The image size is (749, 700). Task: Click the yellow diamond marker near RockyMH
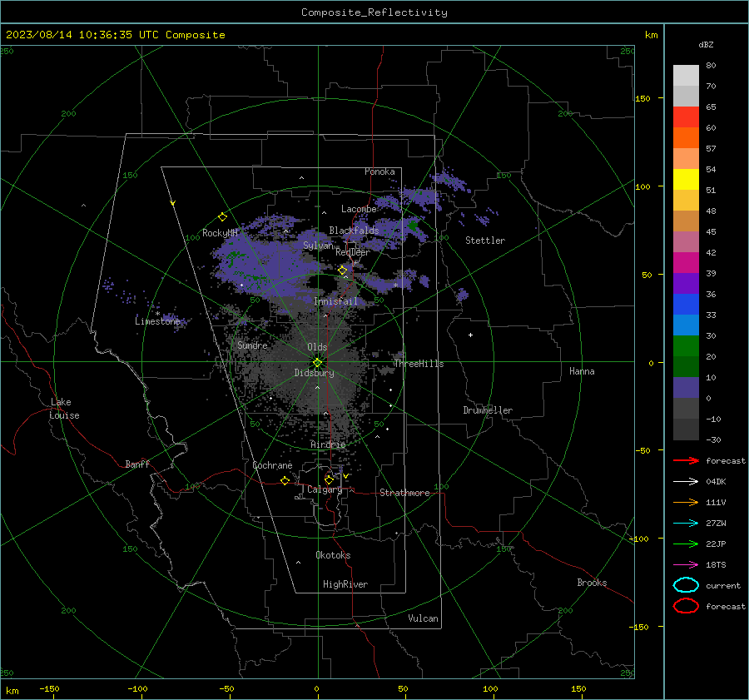[x=222, y=217]
